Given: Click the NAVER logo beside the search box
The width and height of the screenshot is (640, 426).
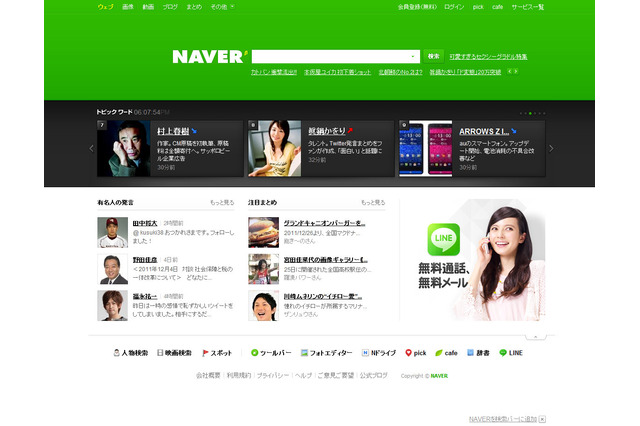Looking at the screenshot, I should pyautogui.click(x=210, y=56).
